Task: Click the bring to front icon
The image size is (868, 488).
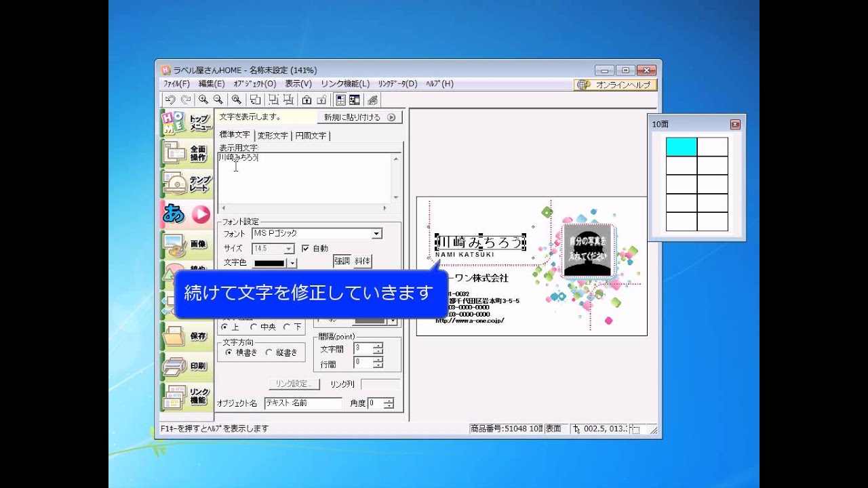Action: pyautogui.click(x=255, y=100)
